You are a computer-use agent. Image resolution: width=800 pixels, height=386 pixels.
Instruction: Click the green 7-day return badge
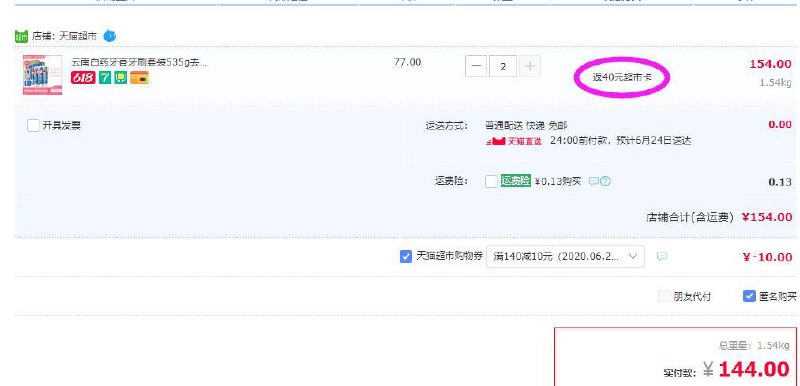click(105, 78)
